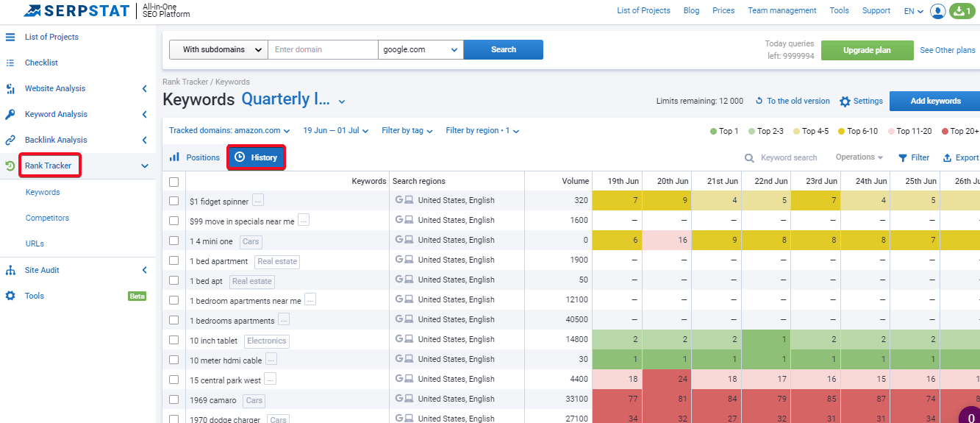The width and height of the screenshot is (980, 423).
Task: Click the Site Audit sidebar icon
Action: coord(10,270)
